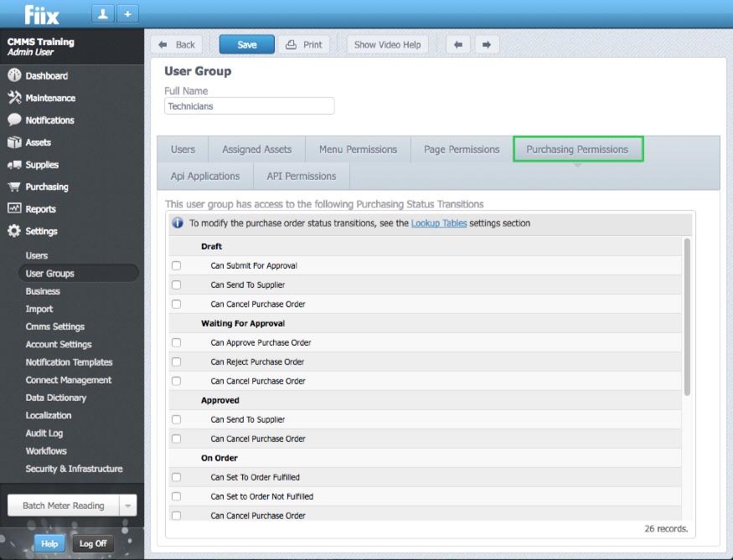Click the Settings gear icon
Image resolution: width=733 pixels, height=560 pixels.
pos(14,231)
